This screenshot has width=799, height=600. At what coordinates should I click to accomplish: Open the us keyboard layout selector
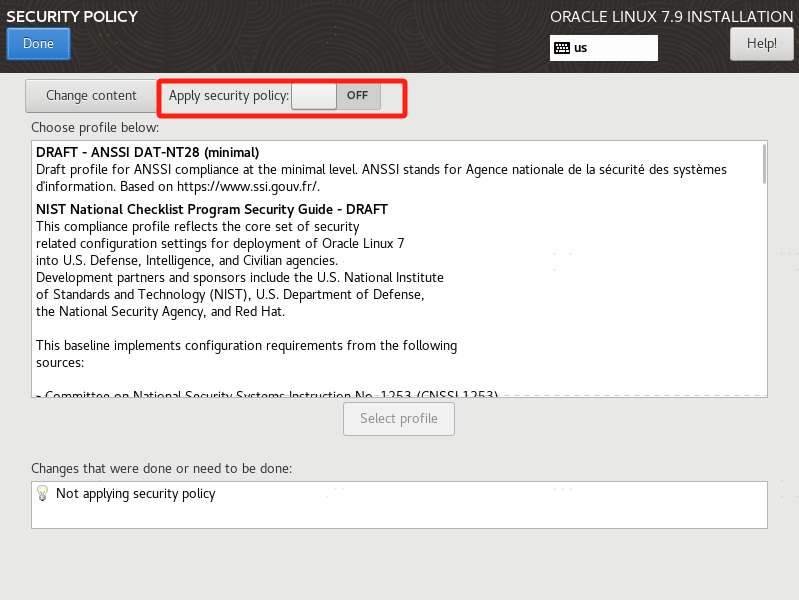pos(603,48)
